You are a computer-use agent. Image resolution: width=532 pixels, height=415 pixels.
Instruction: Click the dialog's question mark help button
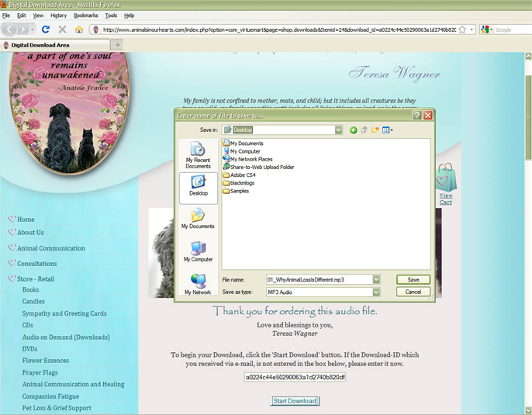[x=417, y=115]
